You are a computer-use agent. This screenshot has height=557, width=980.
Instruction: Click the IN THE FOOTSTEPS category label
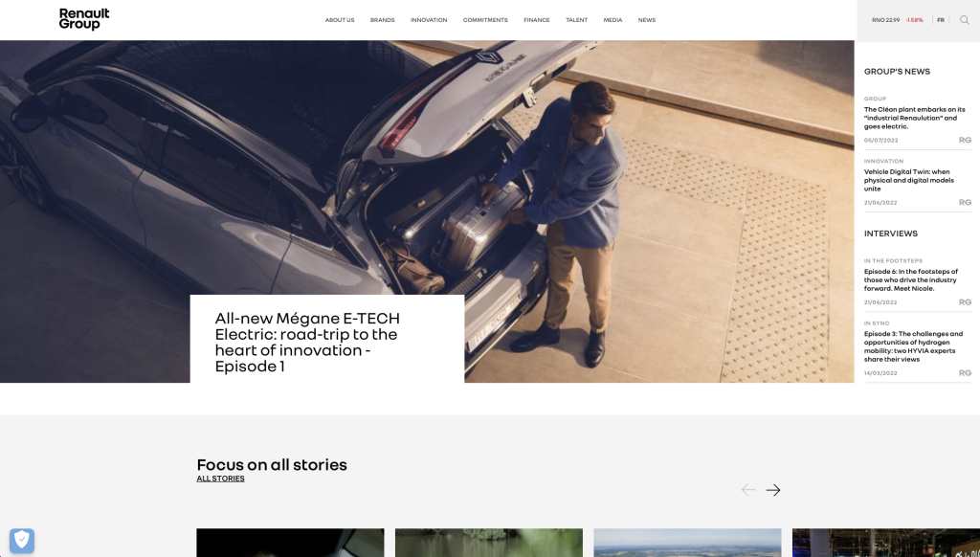click(x=893, y=260)
